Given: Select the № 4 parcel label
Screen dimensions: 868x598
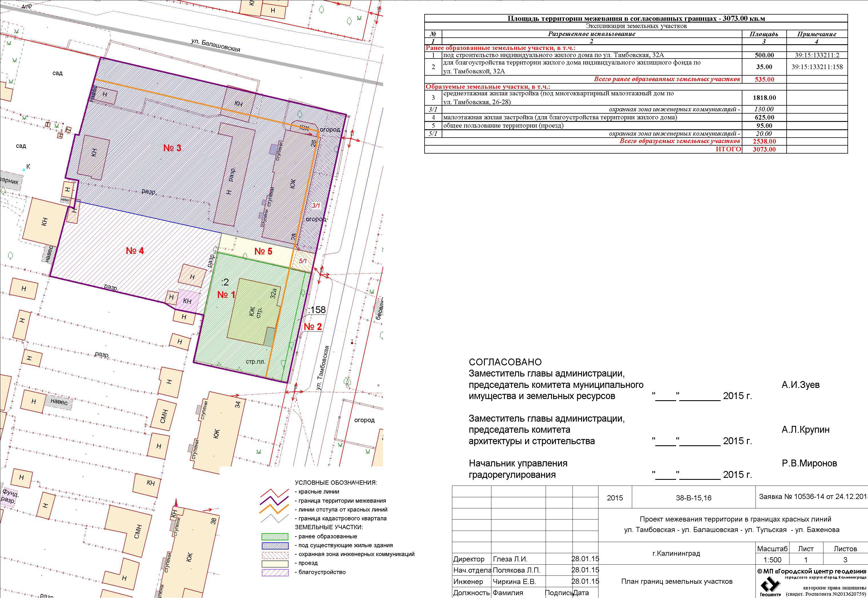Looking at the screenshot, I should 135,251.
